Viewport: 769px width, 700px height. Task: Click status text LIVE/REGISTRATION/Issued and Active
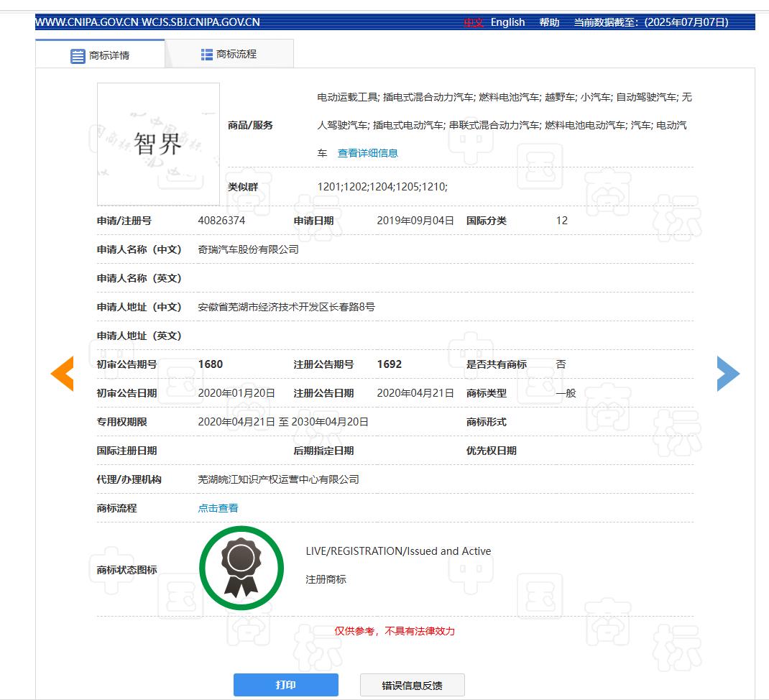tap(398, 551)
